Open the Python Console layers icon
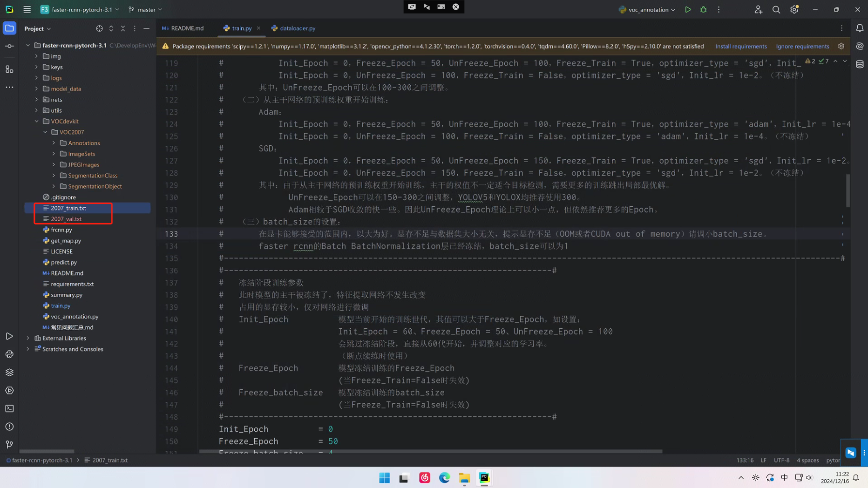868x488 pixels. 9,372
